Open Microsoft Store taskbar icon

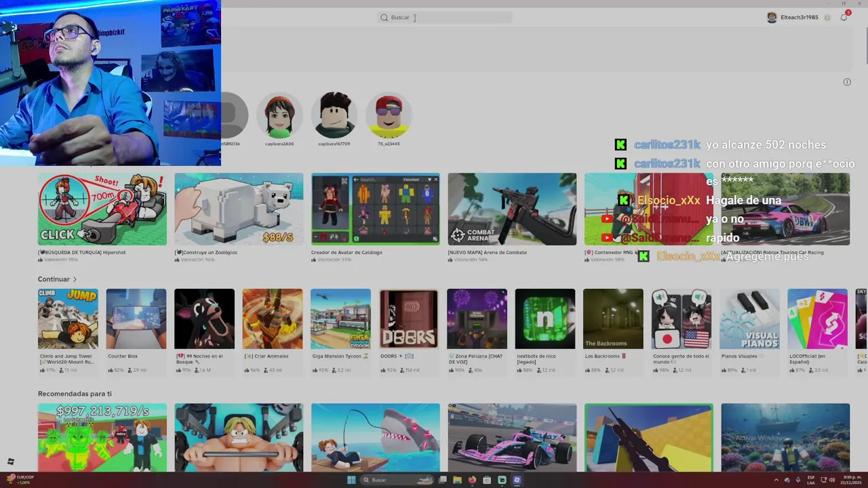tap(487, 480)
